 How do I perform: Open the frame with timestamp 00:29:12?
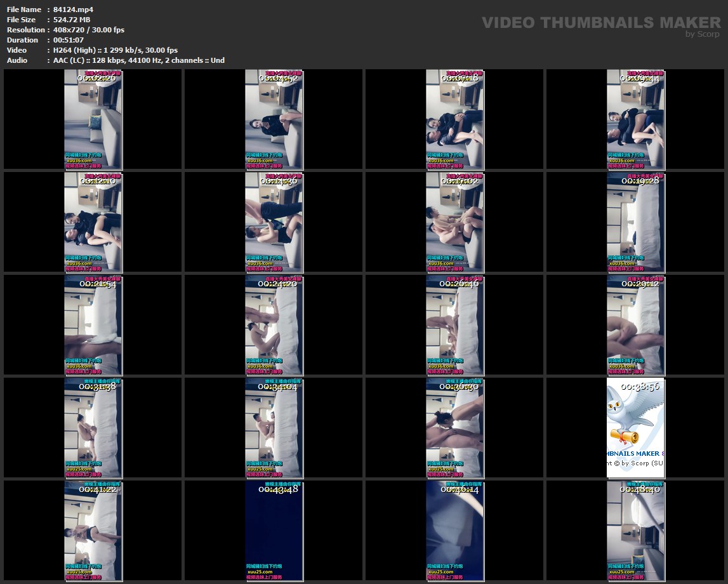[x=635, y=325]
